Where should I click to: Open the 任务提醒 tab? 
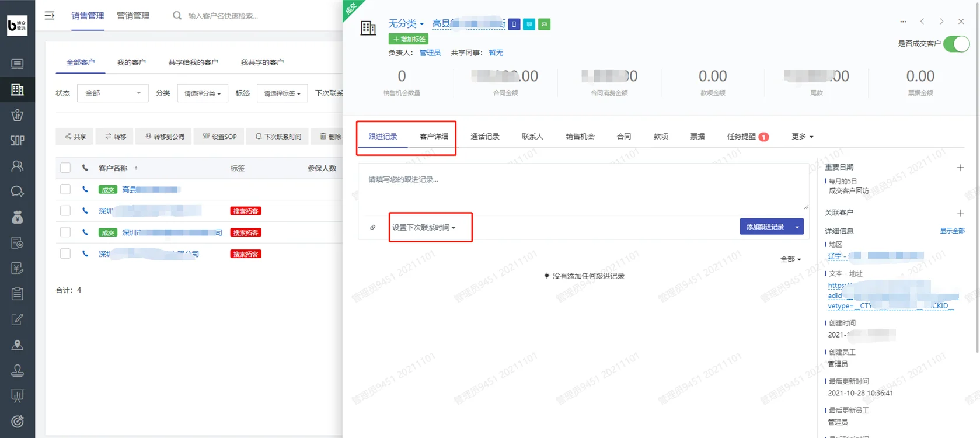(x=748, y=137)
